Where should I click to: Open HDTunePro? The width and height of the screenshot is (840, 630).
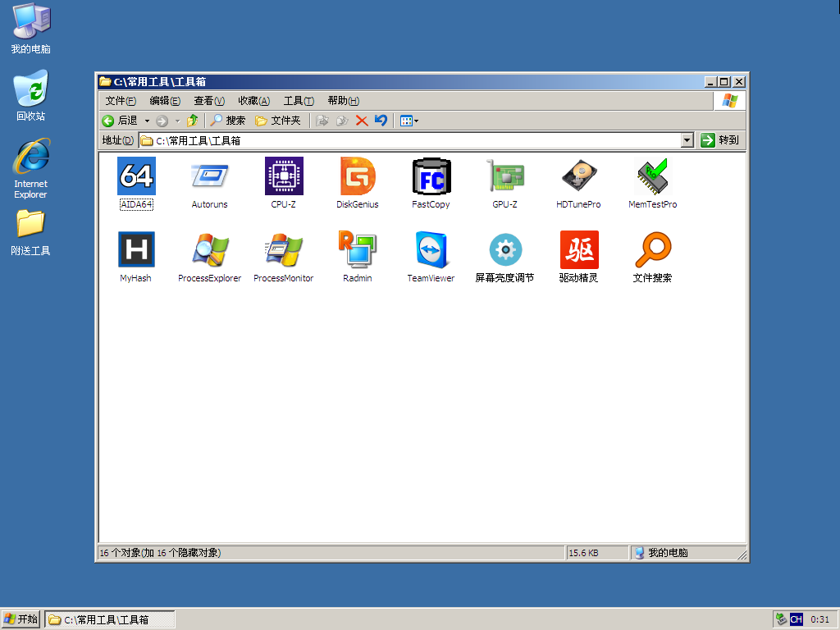click(x=578, y=176)
